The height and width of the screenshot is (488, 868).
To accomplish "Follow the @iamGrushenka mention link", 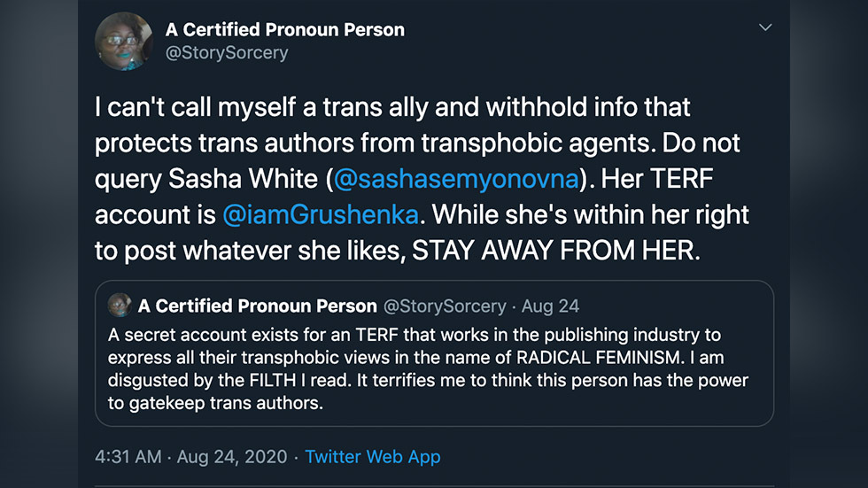I will pyautogui.click(x=320, y=214).
